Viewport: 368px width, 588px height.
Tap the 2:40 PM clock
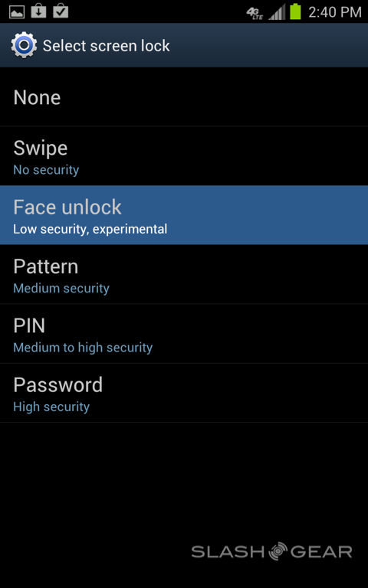[334, 12]
